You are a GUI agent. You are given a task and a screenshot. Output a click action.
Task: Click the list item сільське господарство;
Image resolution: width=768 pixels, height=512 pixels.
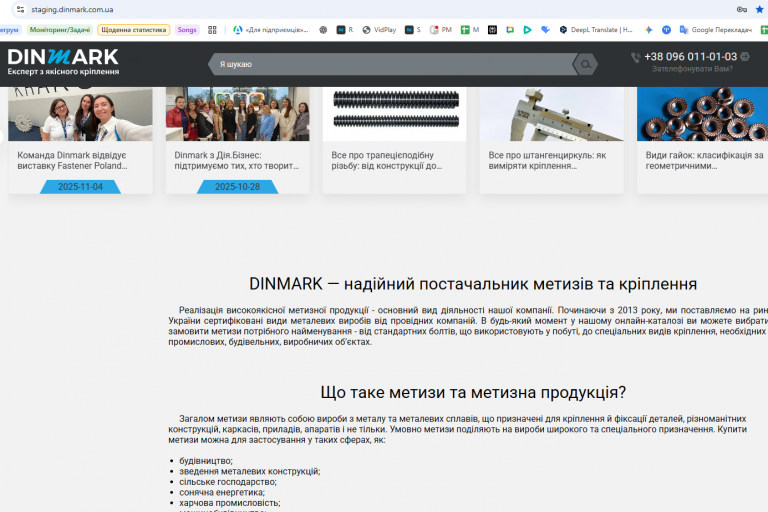(228, 482)
